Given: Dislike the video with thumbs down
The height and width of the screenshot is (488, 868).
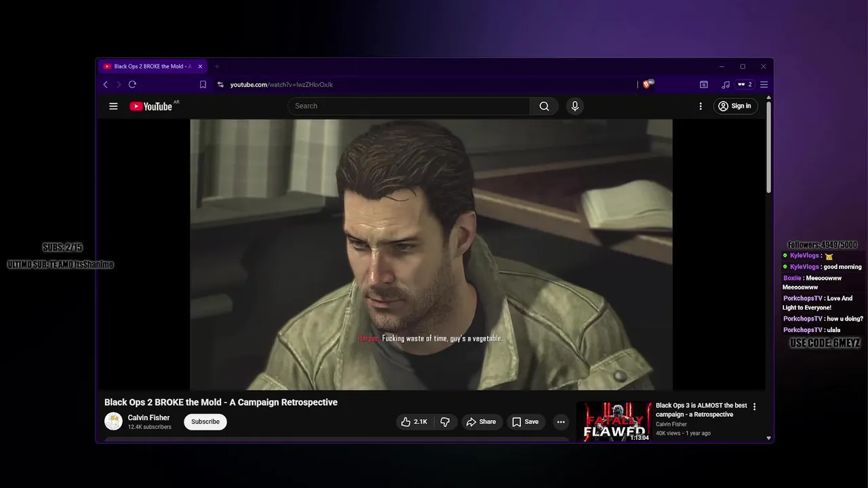Looking at the screenshot, I should point(446,422).
